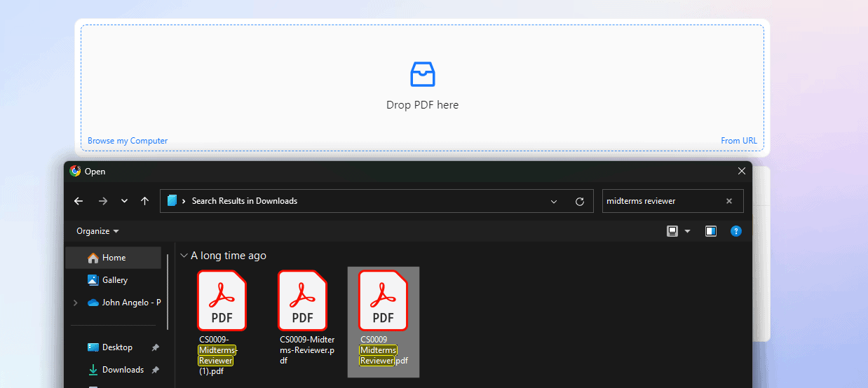Open the Organize menu

tap(97, 231)
